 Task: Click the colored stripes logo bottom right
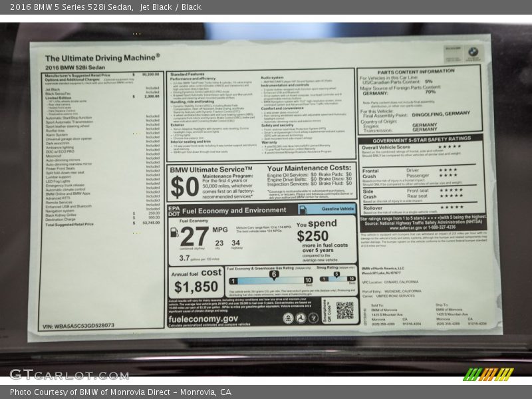[488, 374]
